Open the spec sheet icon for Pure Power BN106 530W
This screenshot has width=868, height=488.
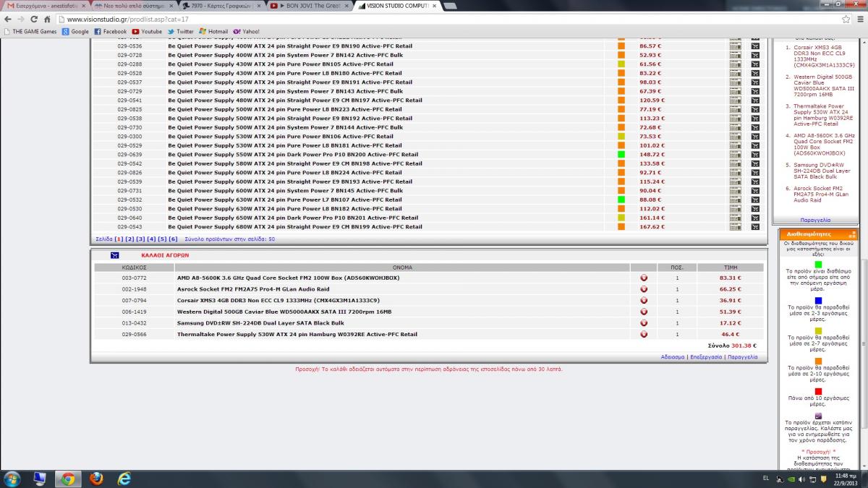pyautogui.click(x=736, y=137)
